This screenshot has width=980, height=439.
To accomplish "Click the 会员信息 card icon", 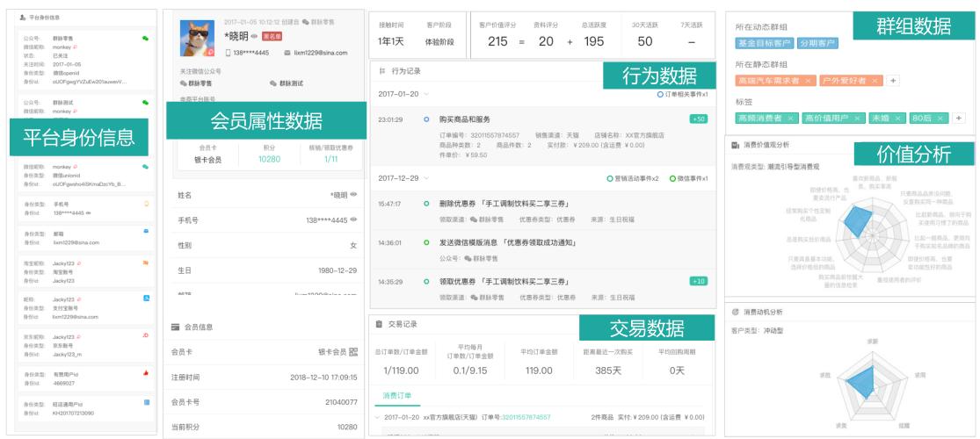I will [176, 327].
